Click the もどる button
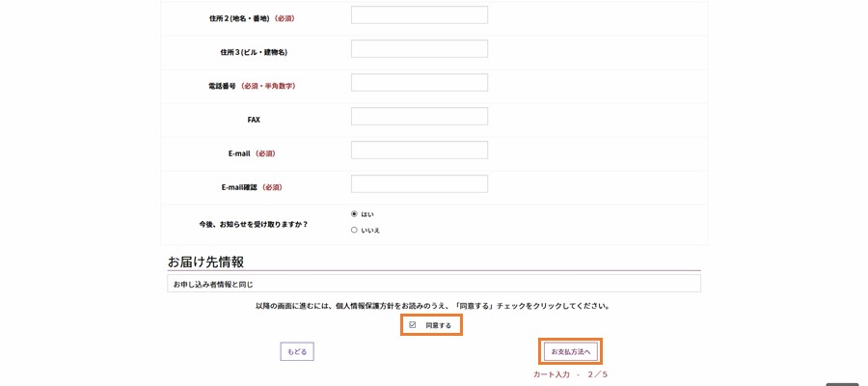 [297, 351]
